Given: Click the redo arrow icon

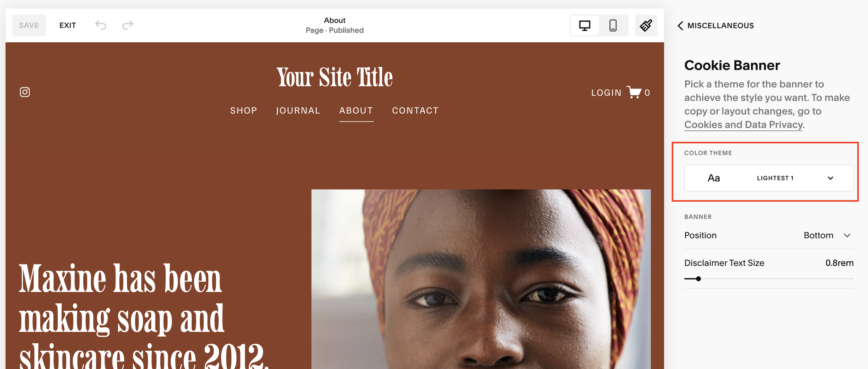Looking at the screenshot, I should pyautogui.click(x=128, y=25).
